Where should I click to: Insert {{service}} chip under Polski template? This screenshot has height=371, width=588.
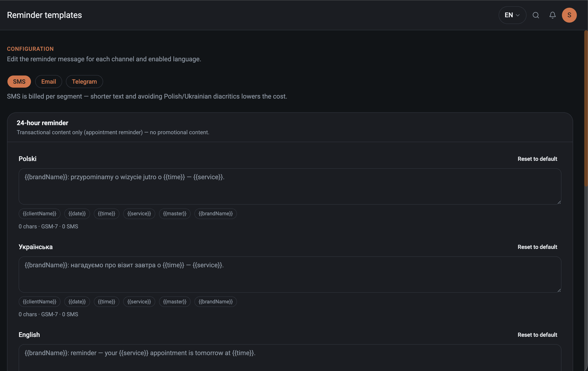coord(139,214)
